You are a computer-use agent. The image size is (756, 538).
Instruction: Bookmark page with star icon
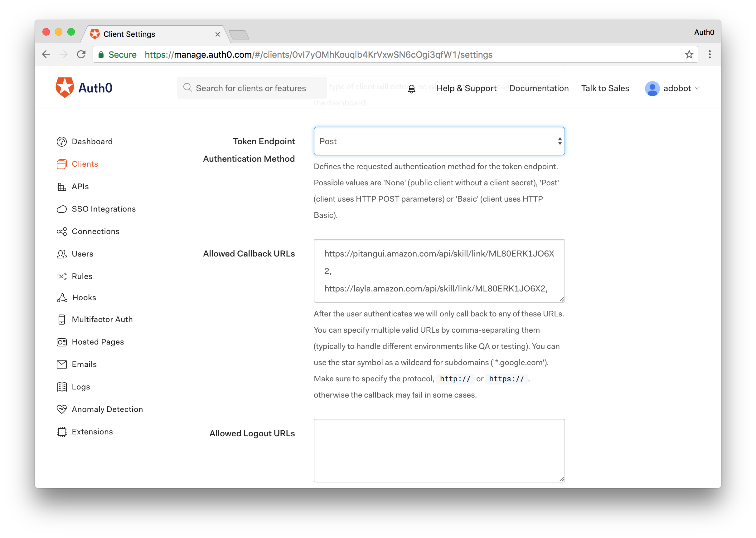click(689, 55)
